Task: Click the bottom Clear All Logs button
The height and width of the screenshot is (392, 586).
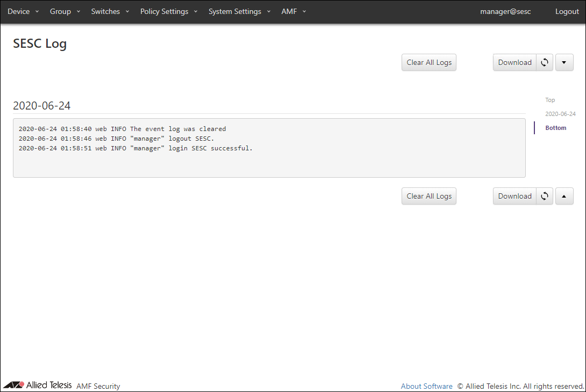Action: coord(428,196)
